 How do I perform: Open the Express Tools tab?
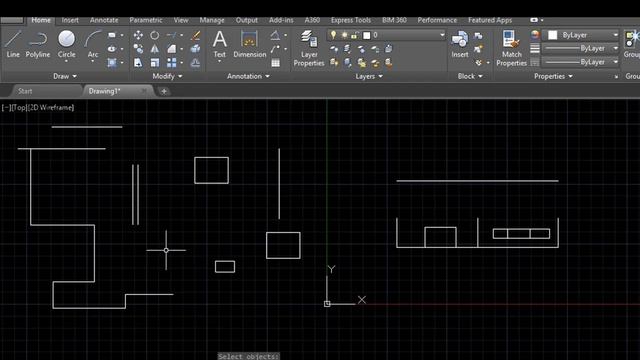(x=351, y=20)
